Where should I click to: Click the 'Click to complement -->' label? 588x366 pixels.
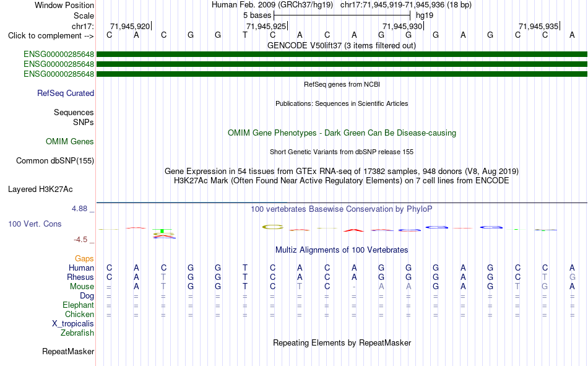coord(51,36)
